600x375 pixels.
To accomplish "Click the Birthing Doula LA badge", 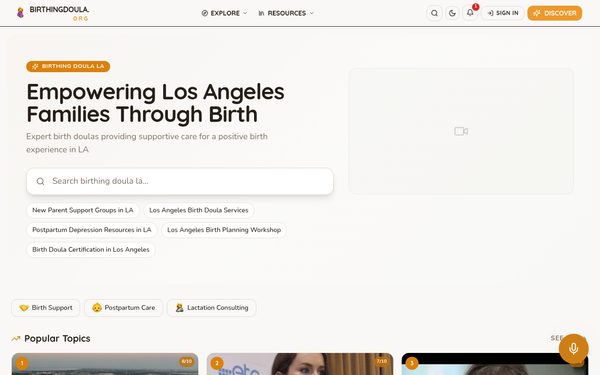I will 68,66.
